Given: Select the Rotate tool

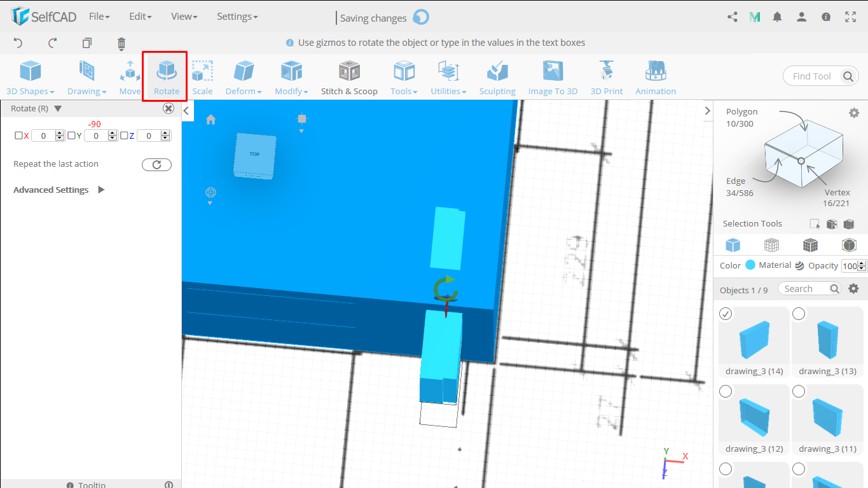Looking at the screenshot, I should coord(167,78).
